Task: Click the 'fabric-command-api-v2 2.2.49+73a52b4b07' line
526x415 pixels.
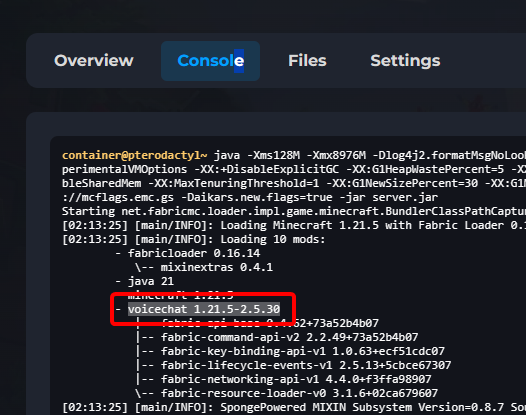Action: [x=290, y=337]
